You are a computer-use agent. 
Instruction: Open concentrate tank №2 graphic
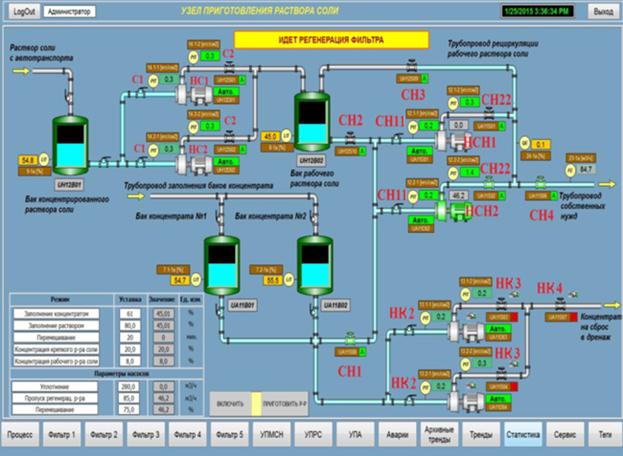315,265
